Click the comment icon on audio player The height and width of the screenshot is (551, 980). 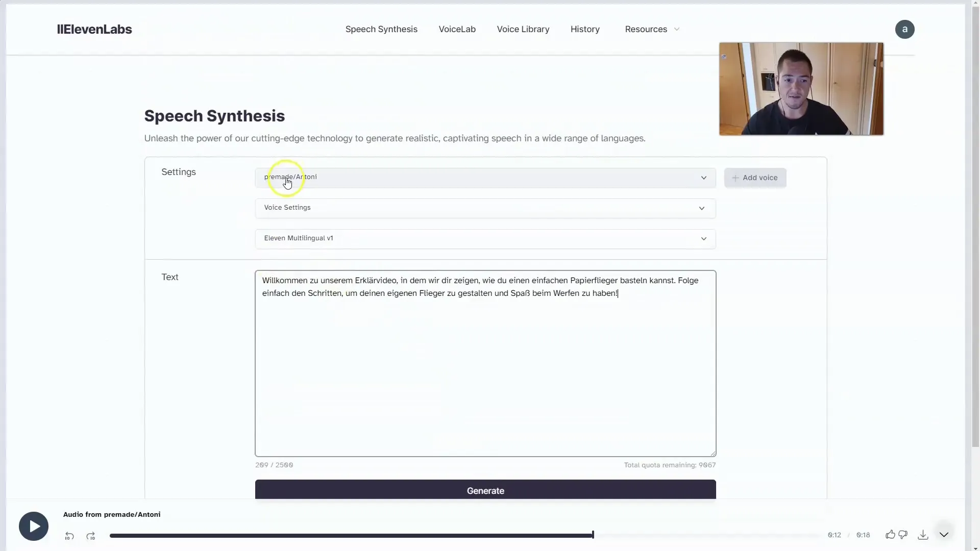[x=903, y=534]
